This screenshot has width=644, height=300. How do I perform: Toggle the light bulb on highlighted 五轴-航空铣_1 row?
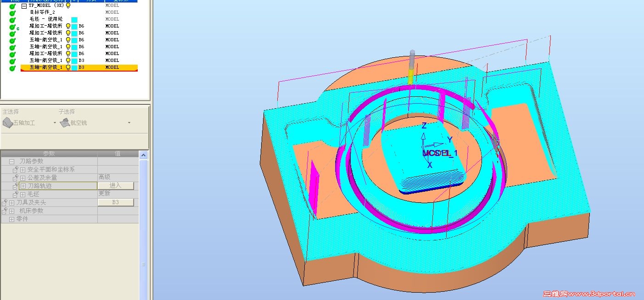click(x=68, y=67)
